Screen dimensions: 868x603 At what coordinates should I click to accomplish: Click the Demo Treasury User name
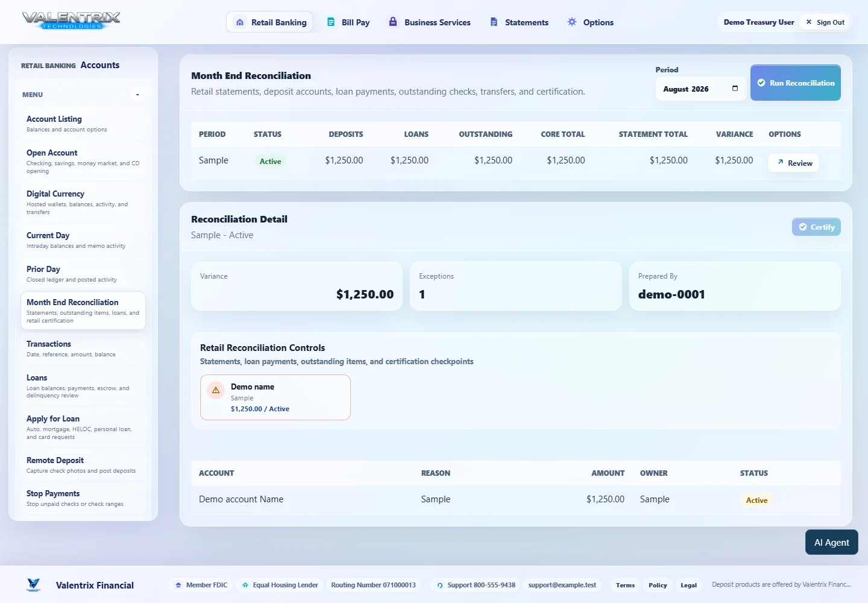(759, 22)
